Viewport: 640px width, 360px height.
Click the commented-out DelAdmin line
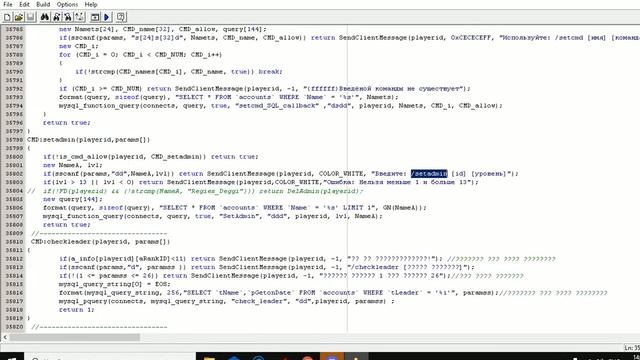click(x=195, y=191)
